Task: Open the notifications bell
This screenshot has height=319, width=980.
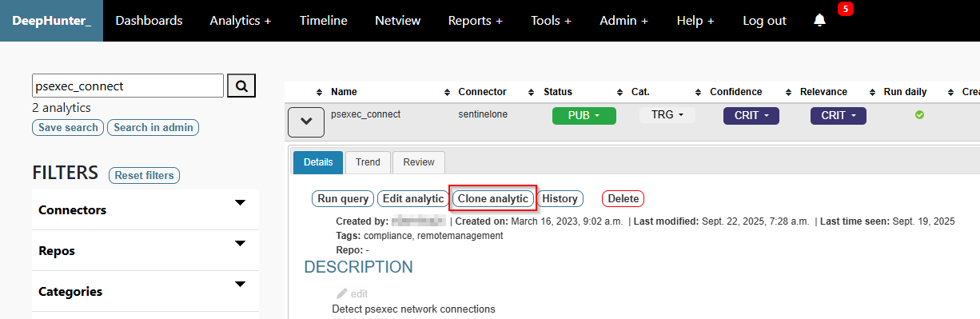Action: [x=819, y=21]
